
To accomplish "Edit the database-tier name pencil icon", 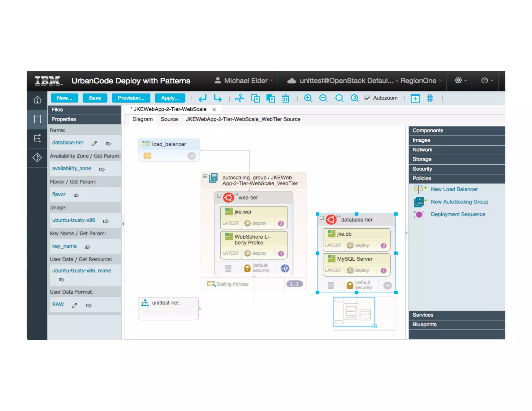I will point(94,143).
